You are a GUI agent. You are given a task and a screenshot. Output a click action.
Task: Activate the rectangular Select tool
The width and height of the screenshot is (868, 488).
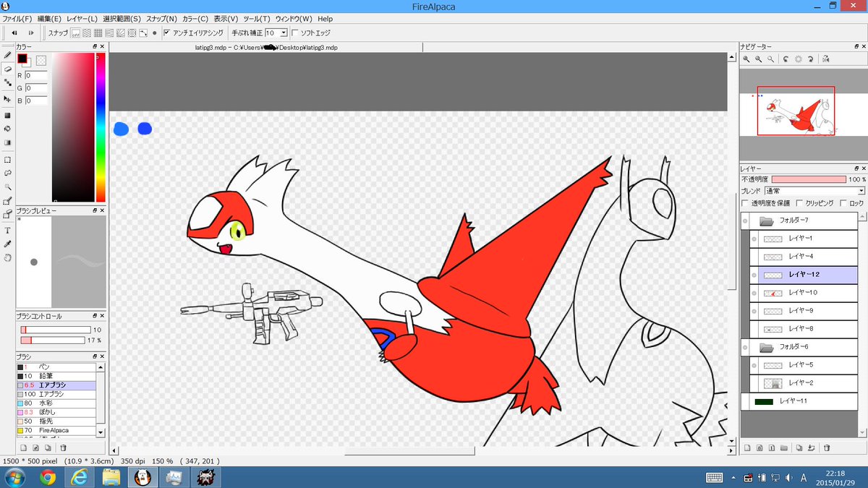7,160
